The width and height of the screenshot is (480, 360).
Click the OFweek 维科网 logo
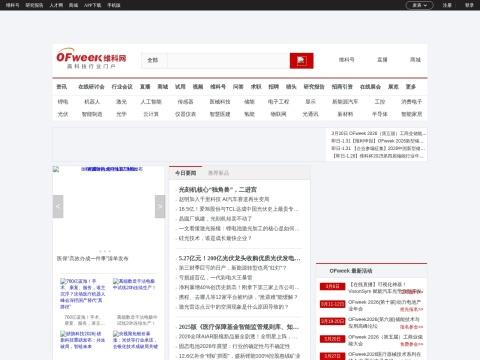pos(91,59)
